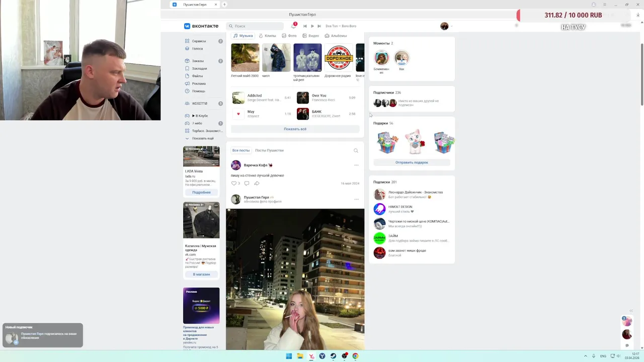Open the ЗАЙМ subscription entry

pos(413,238)
